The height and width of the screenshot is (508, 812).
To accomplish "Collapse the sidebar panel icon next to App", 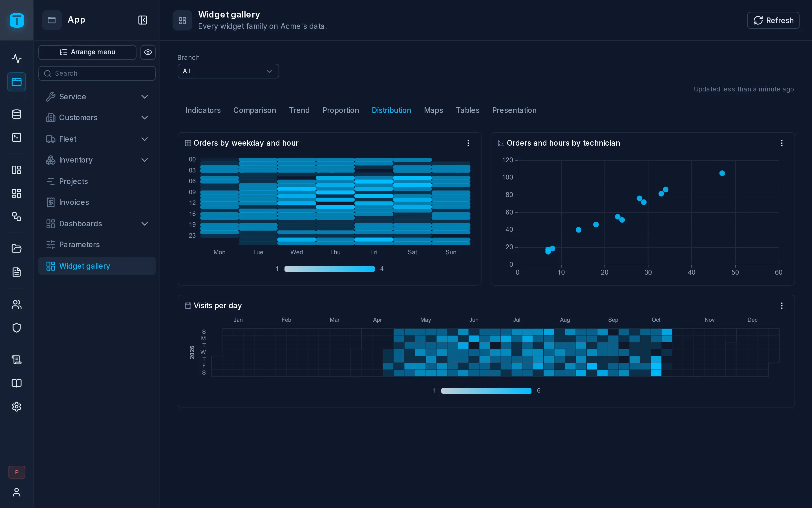I will [x=143, y=20].
